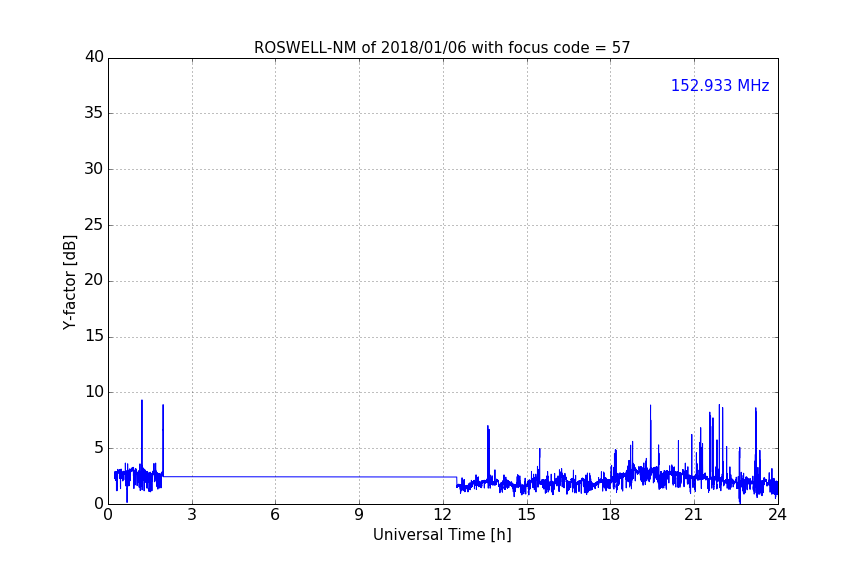Click y-axis tick label '40'
The height and width of the screenshot is (576, 864).
pos(94,57)
